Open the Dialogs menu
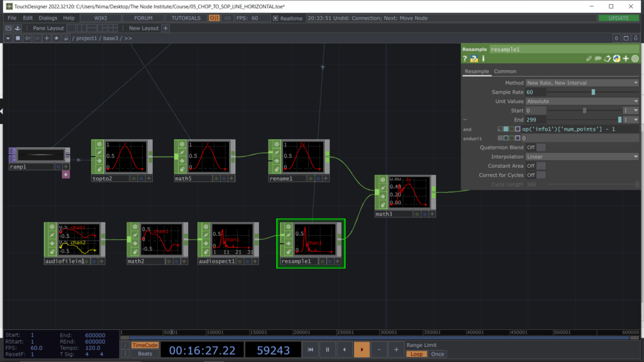 pos(48,18)
